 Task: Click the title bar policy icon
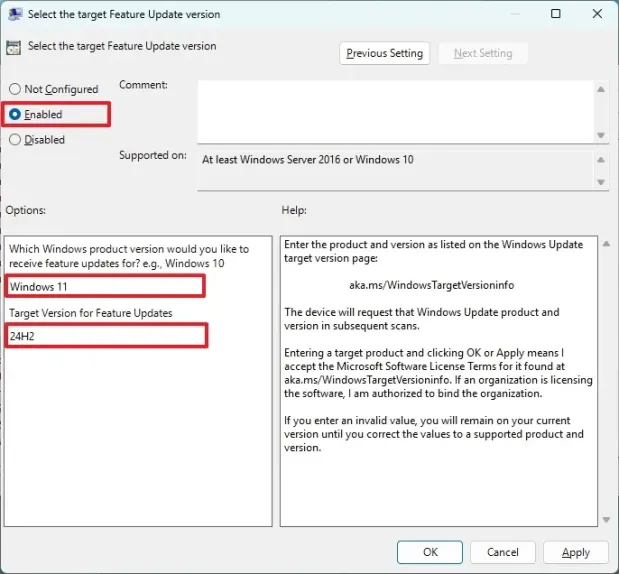[15, 14]
